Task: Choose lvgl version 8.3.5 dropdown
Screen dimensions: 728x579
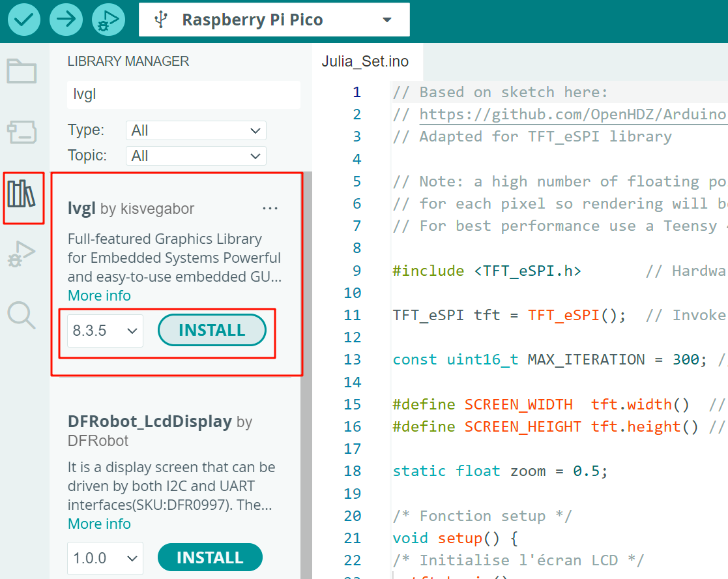Action: [105, 331]
